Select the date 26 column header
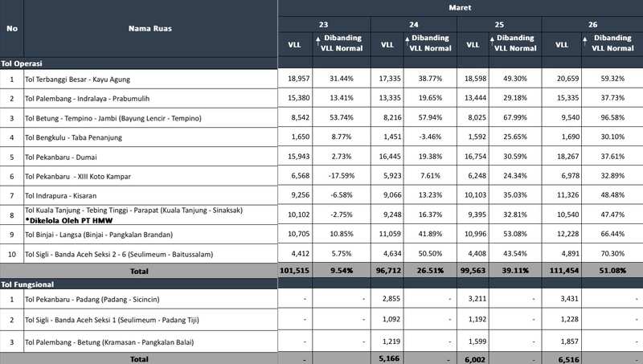This screenshot has height=364, width=643. point(592,24)
